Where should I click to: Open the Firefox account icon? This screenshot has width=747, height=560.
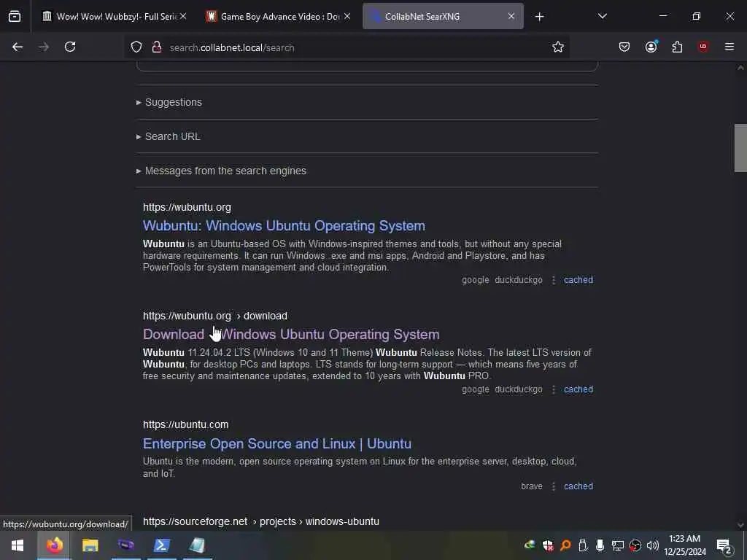coord(651,47)
